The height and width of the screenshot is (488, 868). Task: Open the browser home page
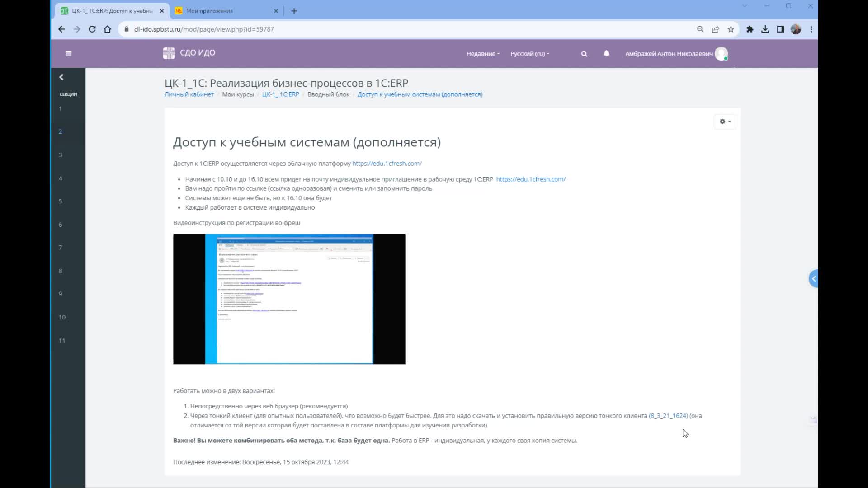pyautogui.click(x=108, y=29)
